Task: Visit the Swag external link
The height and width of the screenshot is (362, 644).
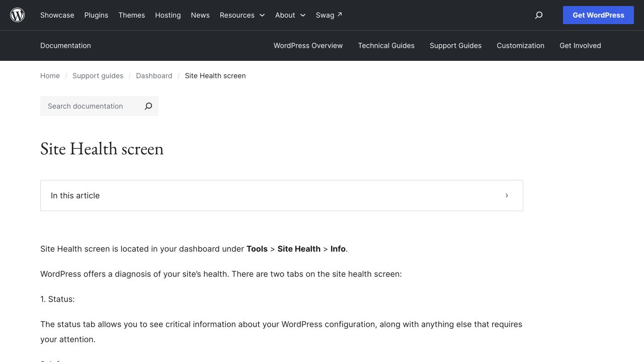Action: click(x=329, y=15)
